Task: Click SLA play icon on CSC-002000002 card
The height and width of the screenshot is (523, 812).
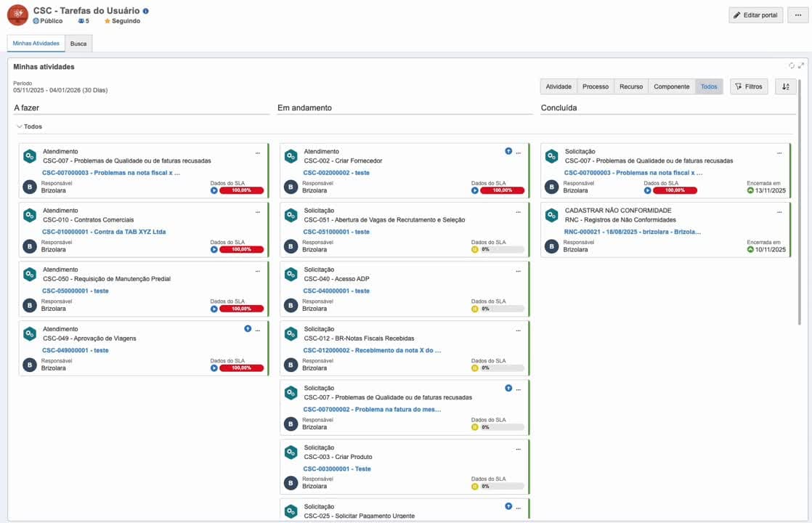Action: point(475,190)
